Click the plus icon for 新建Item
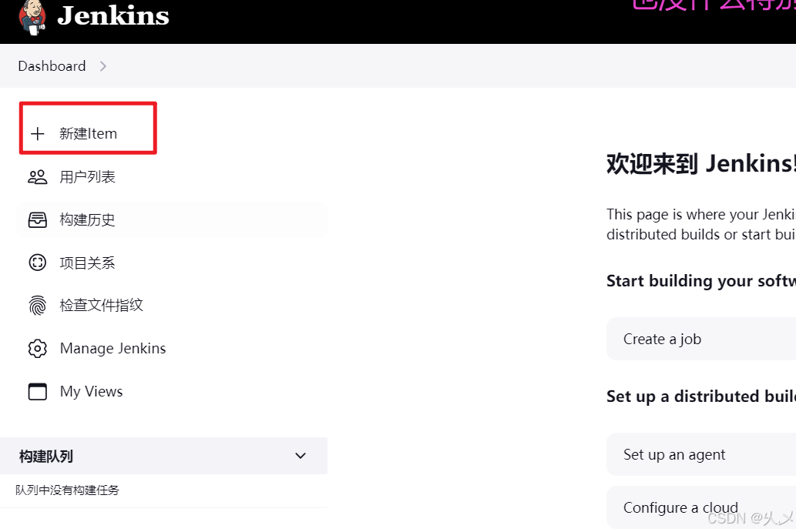796x532 pixels. click(38, 134)
